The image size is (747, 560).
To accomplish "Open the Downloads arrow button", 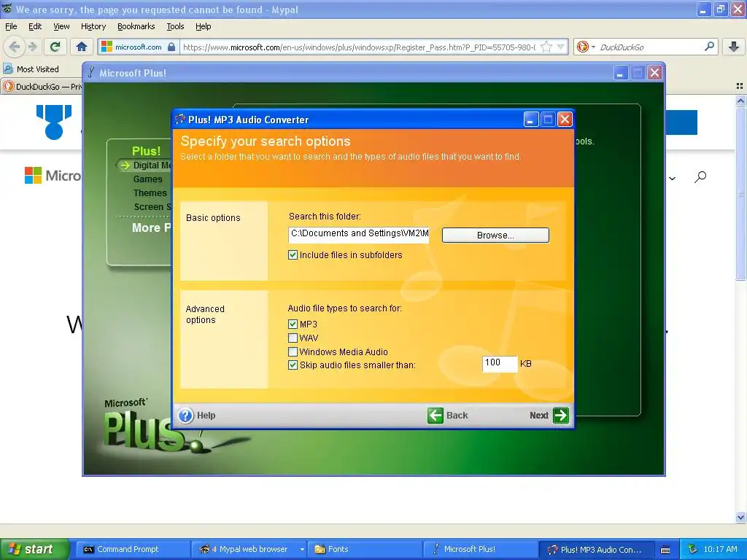I will (x=734, y=47).
